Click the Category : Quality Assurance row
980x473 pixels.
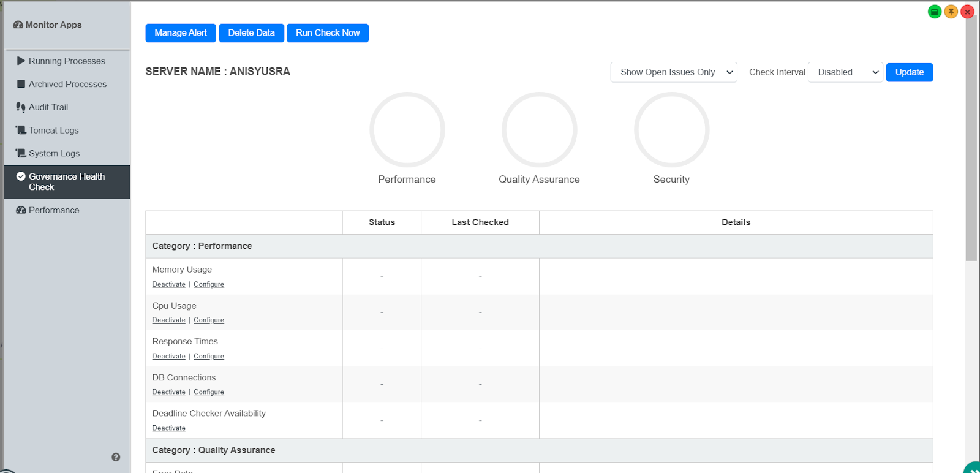point(539,450)
